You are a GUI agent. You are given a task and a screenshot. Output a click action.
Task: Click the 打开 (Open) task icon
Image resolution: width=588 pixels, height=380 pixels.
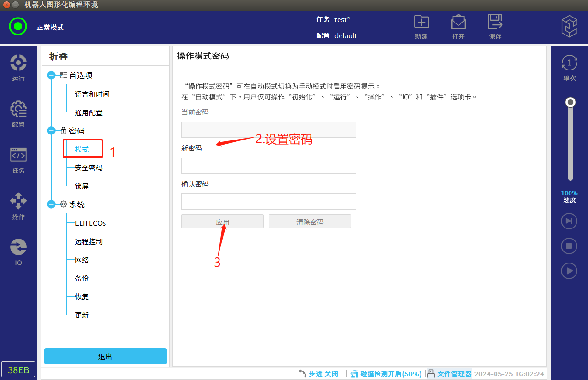tap(458, 23)
